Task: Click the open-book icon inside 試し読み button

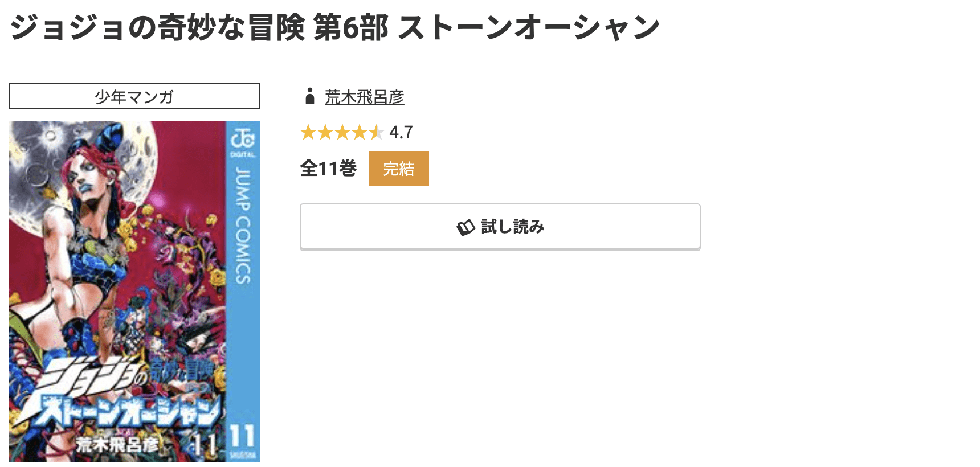Action: pos(465,226)
